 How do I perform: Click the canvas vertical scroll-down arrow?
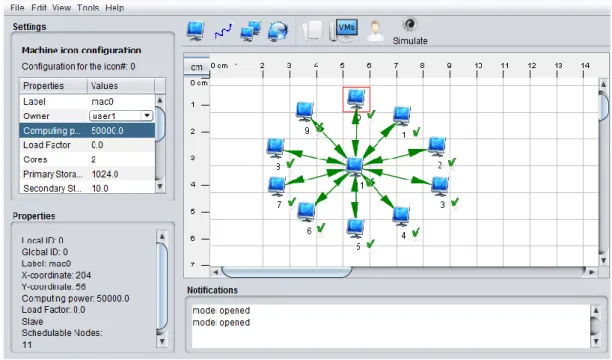tap(603, 260)
